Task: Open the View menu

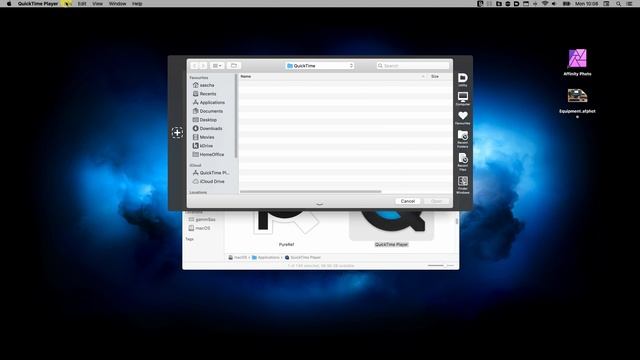Action: click(x=97, y=4)
